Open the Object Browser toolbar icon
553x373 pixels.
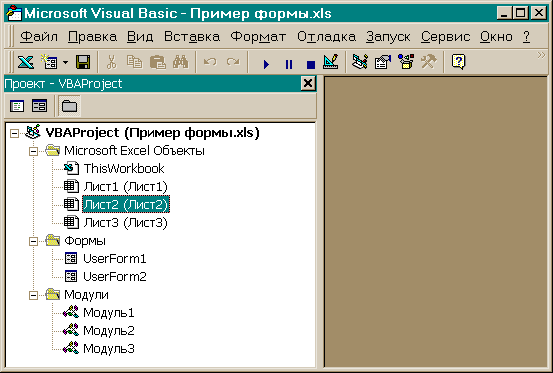click(x=406, y=62)
